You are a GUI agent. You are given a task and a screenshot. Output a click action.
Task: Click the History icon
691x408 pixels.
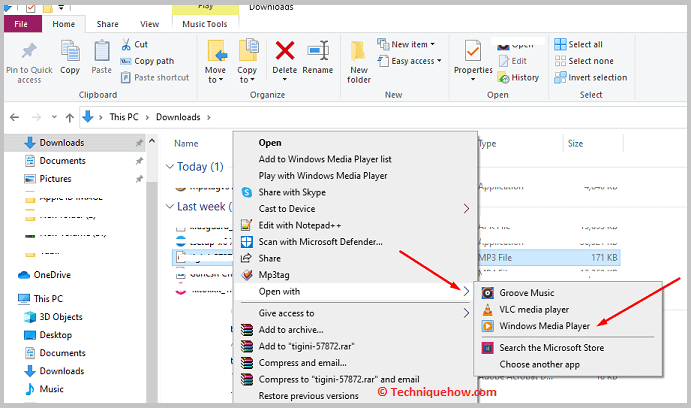point(504,78)
